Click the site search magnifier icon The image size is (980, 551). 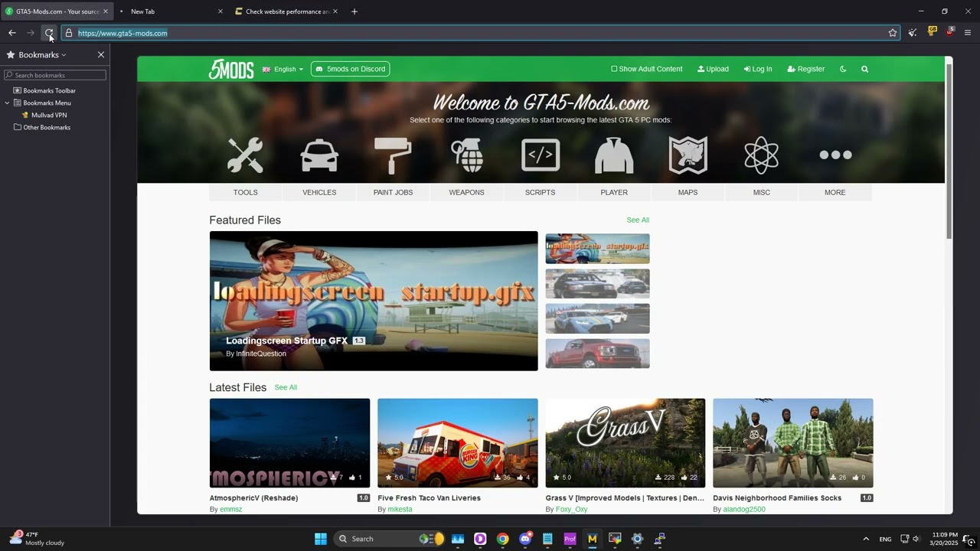coord(864,69)
